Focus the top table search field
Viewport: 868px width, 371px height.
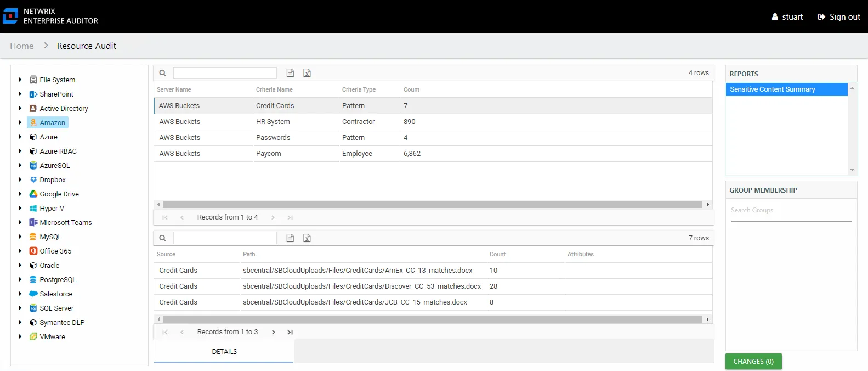225,73
